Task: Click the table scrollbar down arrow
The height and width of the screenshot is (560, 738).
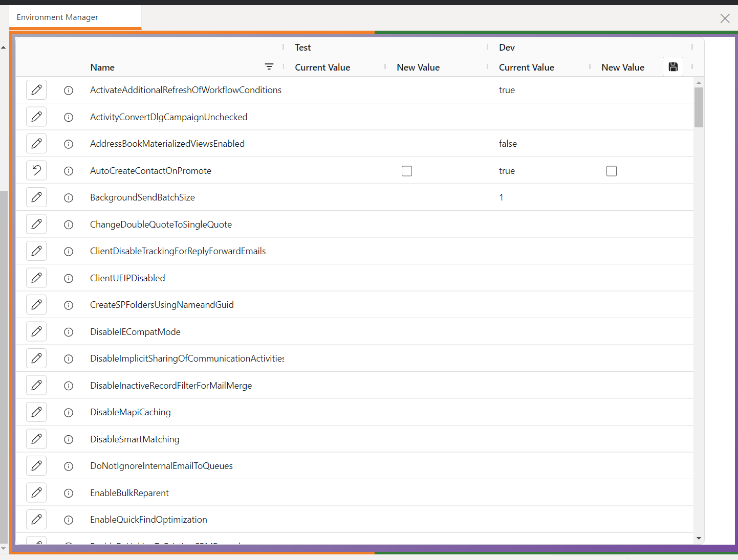Action: 699,539
